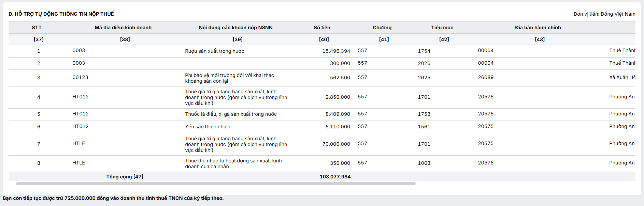Click the amount 5.110.000
Viewport: 644px width, 206px height.
(x=338, y=127)
